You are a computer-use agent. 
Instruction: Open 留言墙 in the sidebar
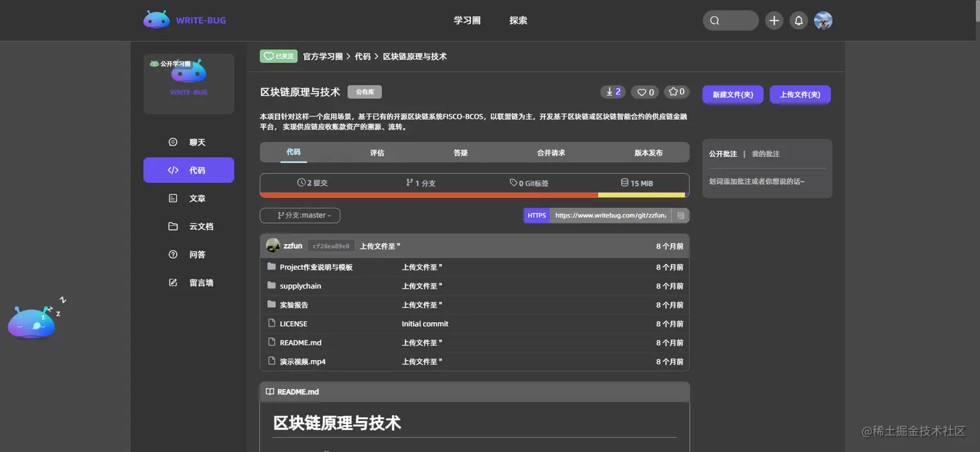[x=189, y=283]
